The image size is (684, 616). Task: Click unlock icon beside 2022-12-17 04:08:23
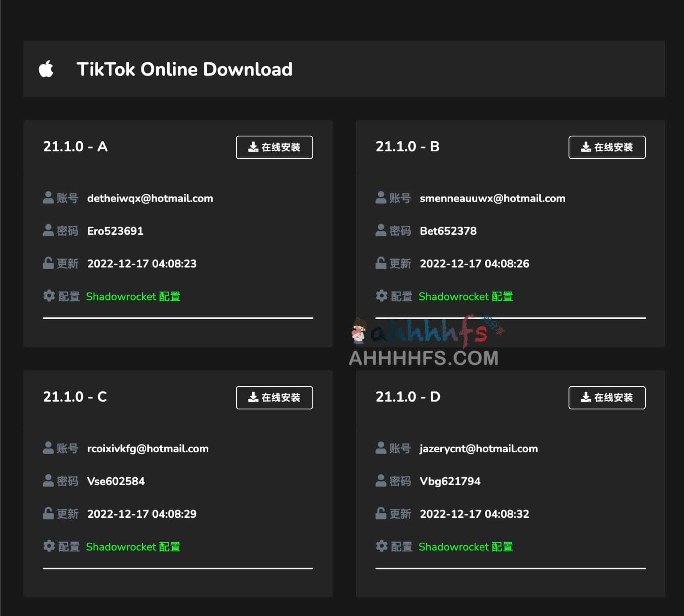pos(48,263)
